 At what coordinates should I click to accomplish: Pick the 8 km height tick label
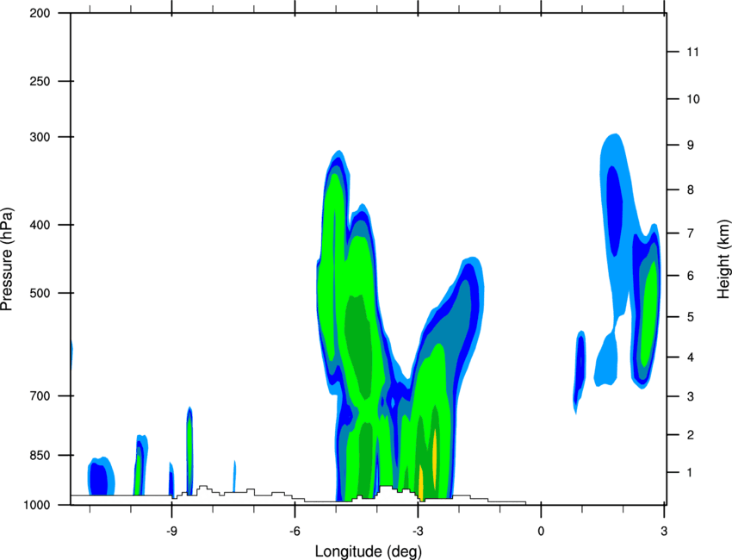pyautogui.click(x=690, y=190)
